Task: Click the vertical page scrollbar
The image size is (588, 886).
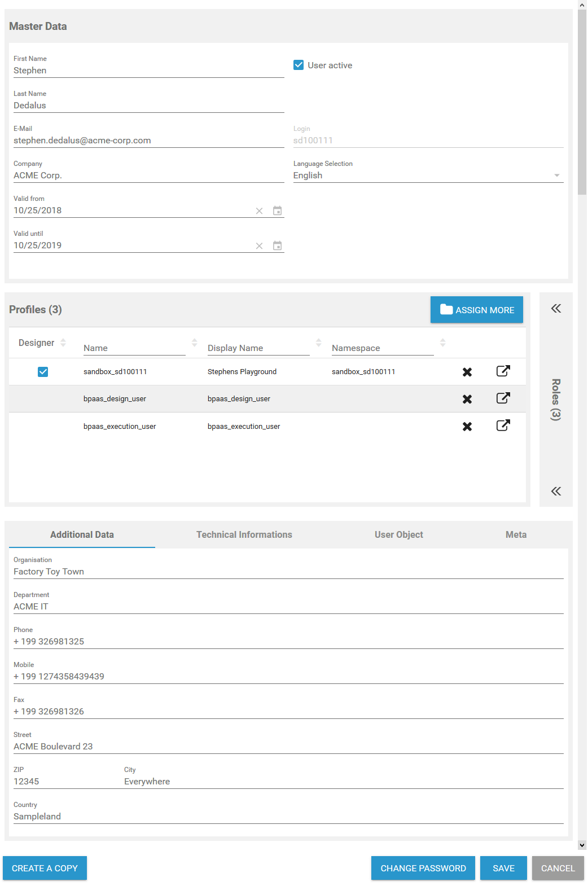Action: coord(582,102)
